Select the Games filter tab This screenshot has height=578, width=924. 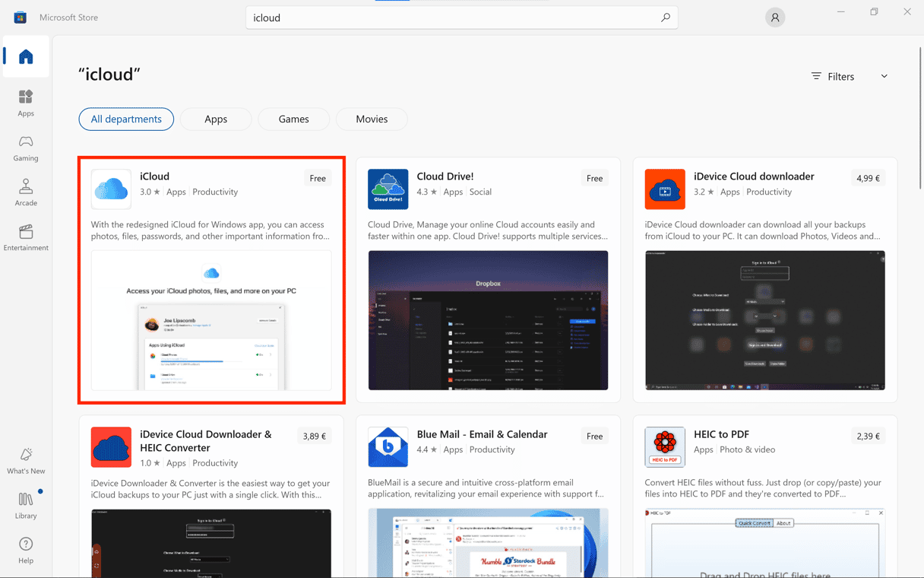[x=293, y=119]
